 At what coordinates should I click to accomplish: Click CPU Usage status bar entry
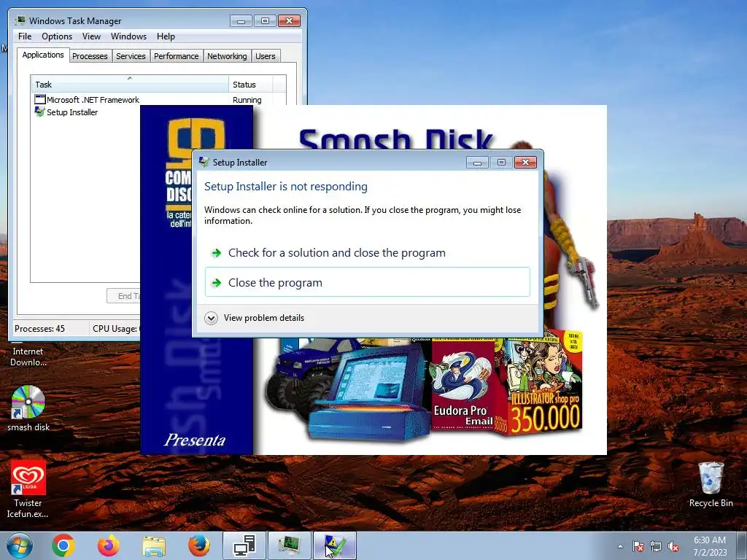click(x=115, y=329)
